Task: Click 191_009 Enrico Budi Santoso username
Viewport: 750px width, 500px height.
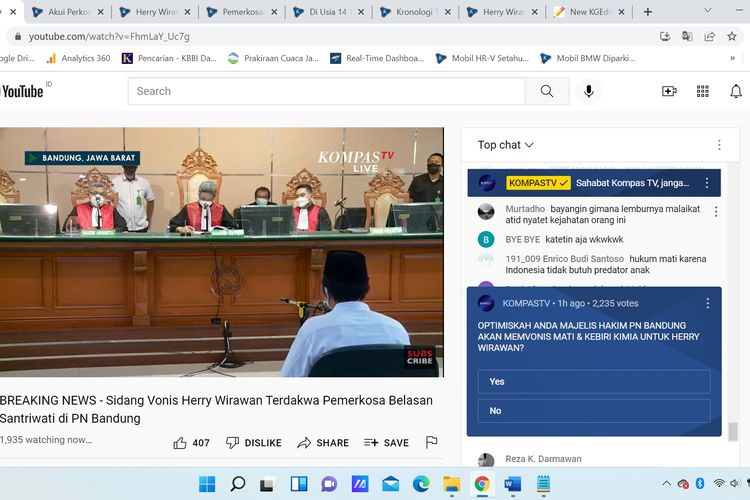Action: [x=564, y=259]
